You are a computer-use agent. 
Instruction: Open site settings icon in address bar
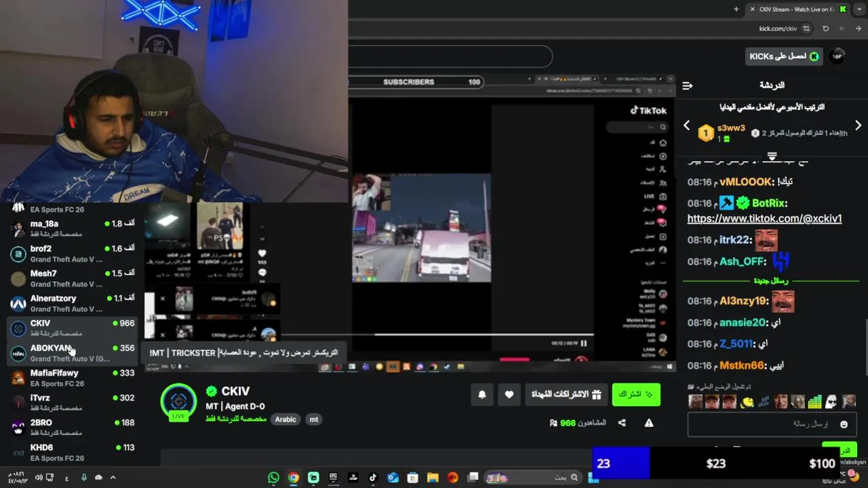tap(806, 28)
